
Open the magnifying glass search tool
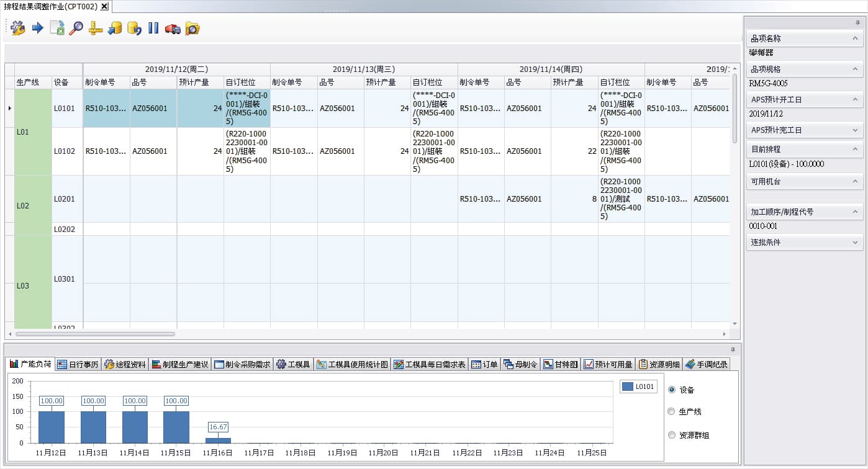click(76, 28)
